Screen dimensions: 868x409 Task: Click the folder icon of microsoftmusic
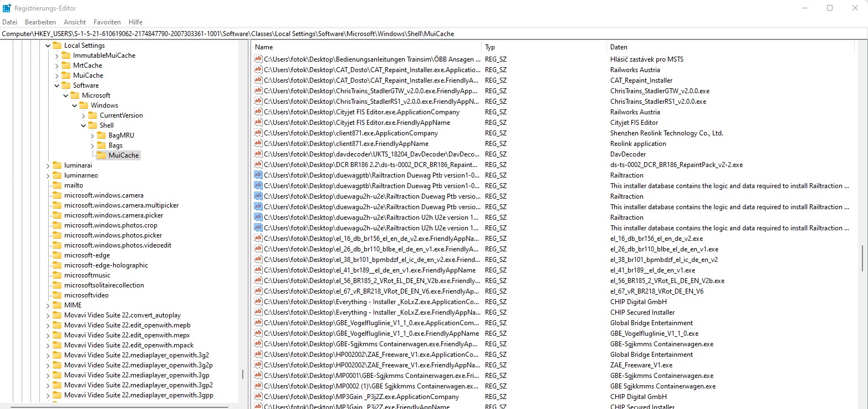(x=57, y=275)
